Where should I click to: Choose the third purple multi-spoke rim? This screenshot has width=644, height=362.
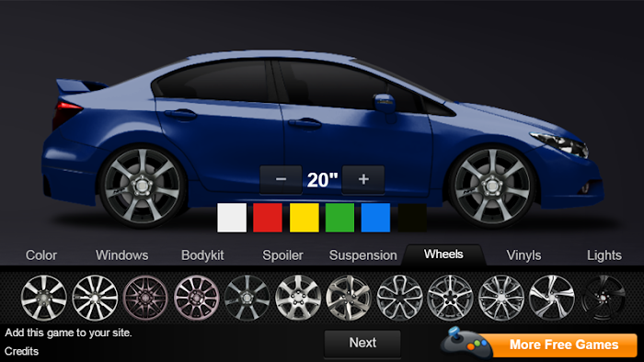(145, 298)
